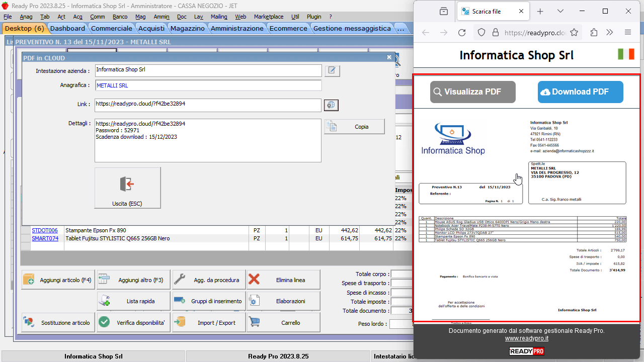644x362 pixels.
Task: Click browser back arrow
Action: tap(426, 33)
